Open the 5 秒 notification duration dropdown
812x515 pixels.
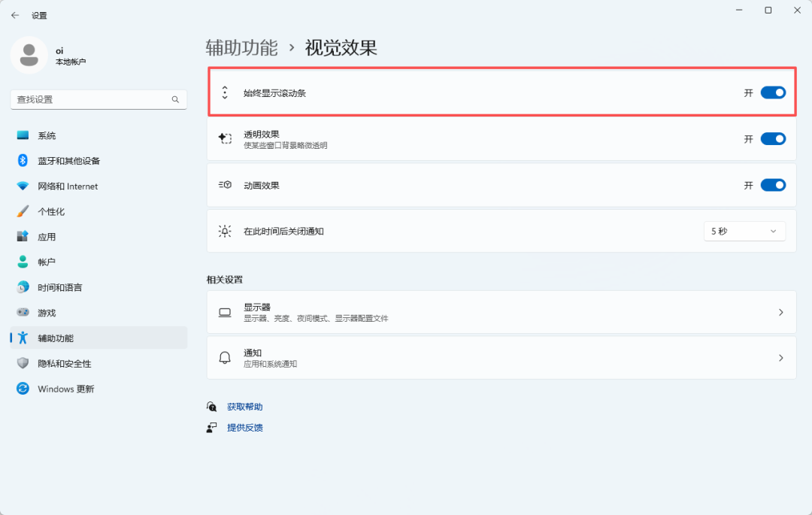click(744, 231)
